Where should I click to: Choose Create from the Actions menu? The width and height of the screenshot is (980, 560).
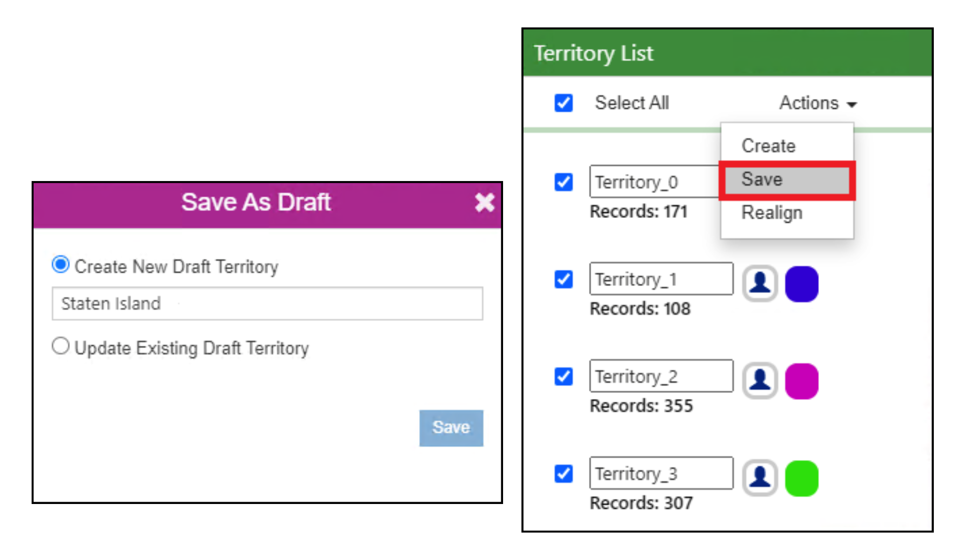pos(768,145)
